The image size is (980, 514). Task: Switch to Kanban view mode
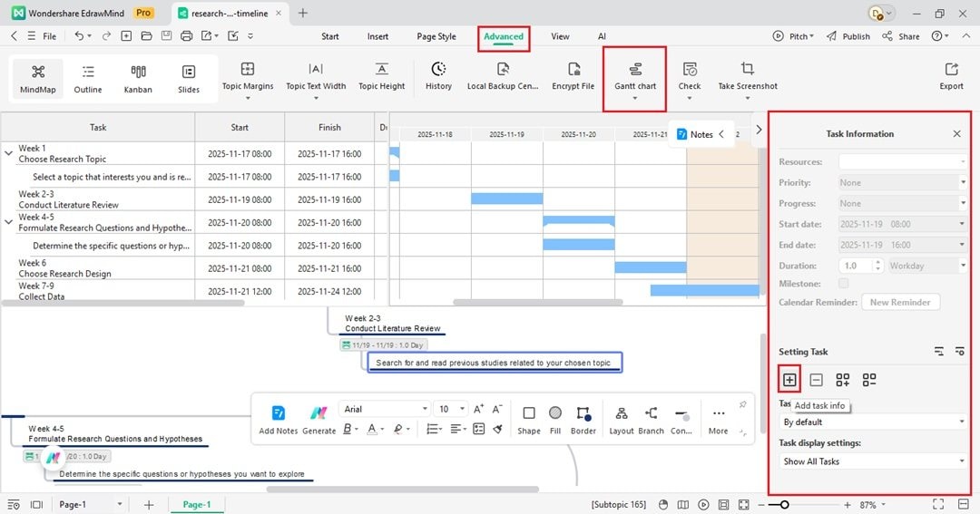[138, 79]
